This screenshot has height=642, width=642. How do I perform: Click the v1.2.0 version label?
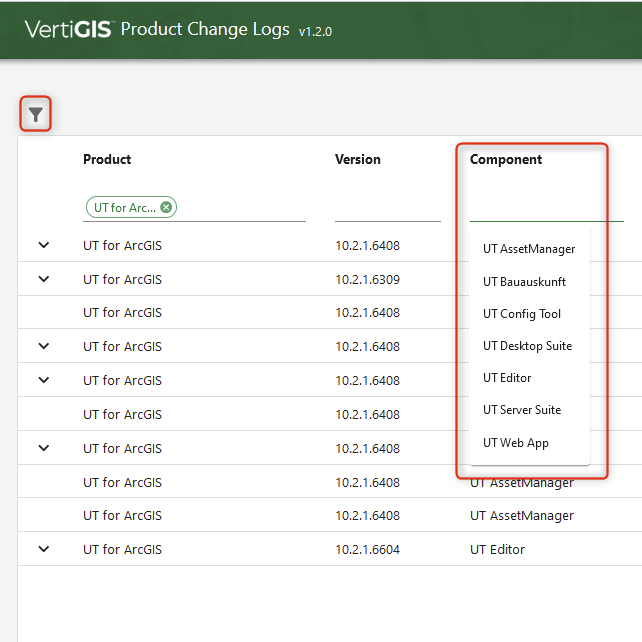click(x=315, y=32)
